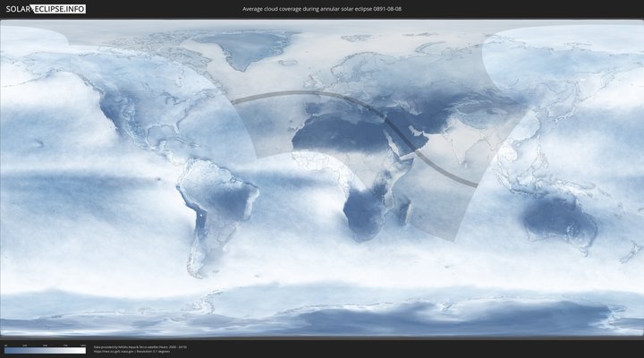Click the 100% label on cloud scale

click(x=85, y=345)
